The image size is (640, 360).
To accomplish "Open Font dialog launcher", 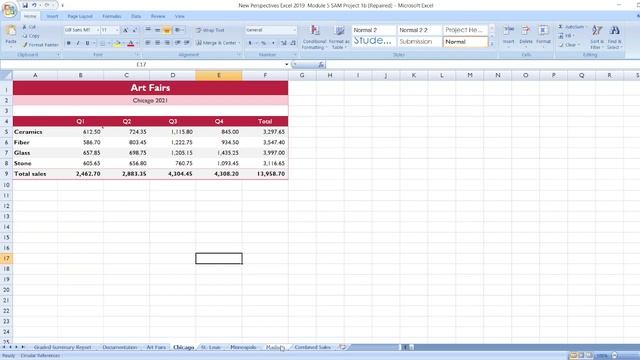I will pos(136,55).
